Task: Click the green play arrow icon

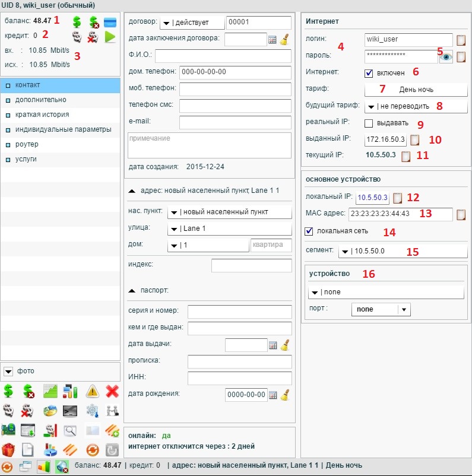Action: (110, 37)
